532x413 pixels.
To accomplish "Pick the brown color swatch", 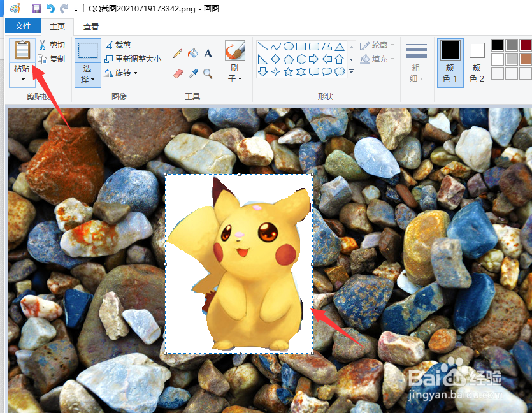I will 525,59.
